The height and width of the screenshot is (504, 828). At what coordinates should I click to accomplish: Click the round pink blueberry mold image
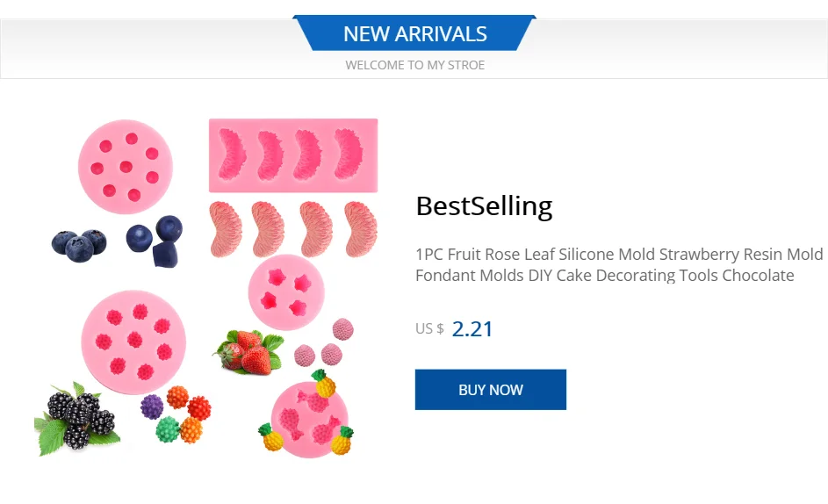tap(125, 166)
